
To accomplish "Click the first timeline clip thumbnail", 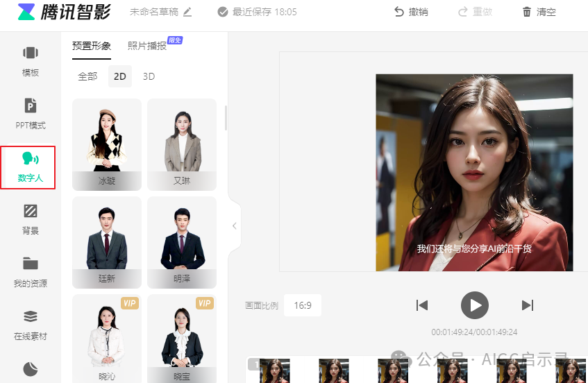I will 274,371.
